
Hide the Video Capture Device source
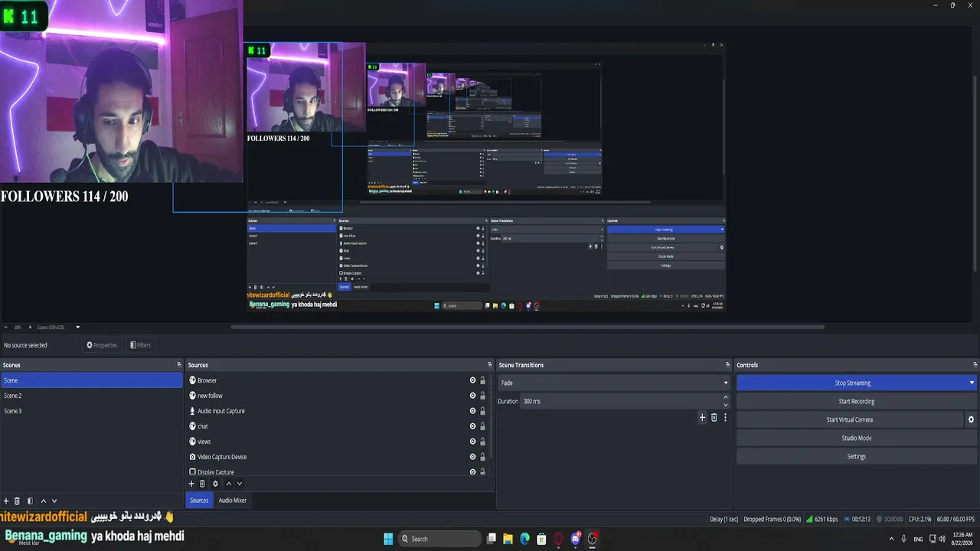click(x=472, y=457)
